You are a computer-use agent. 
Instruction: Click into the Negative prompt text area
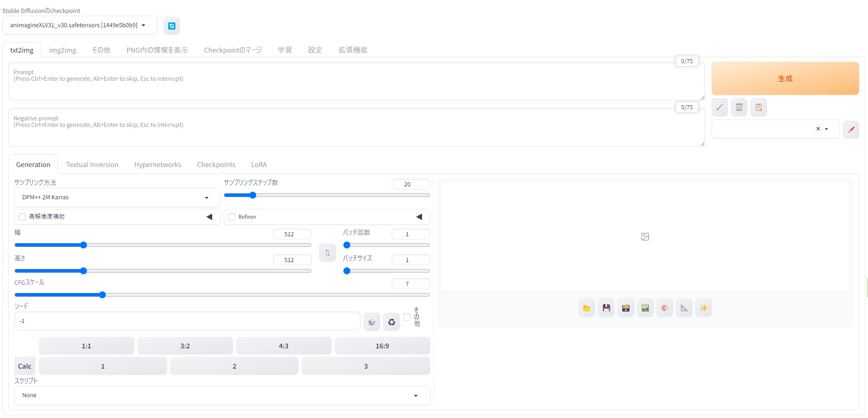(357, 128)
